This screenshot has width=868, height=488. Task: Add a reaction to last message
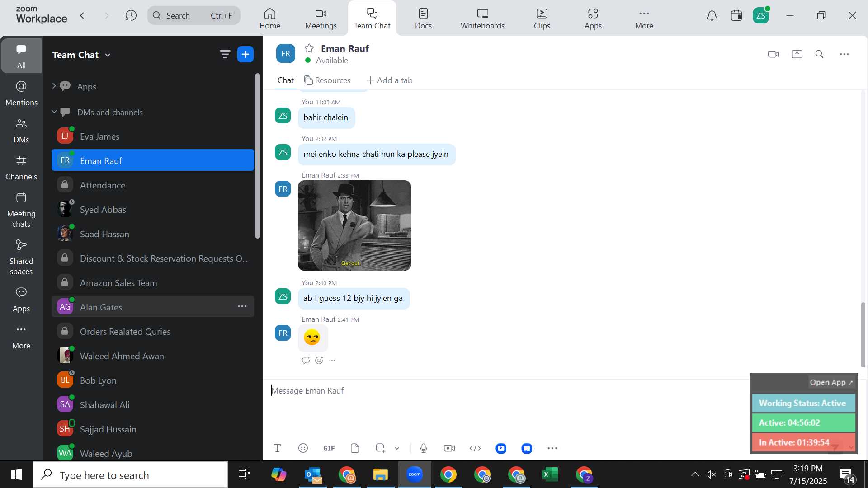[x=319, y=360]
